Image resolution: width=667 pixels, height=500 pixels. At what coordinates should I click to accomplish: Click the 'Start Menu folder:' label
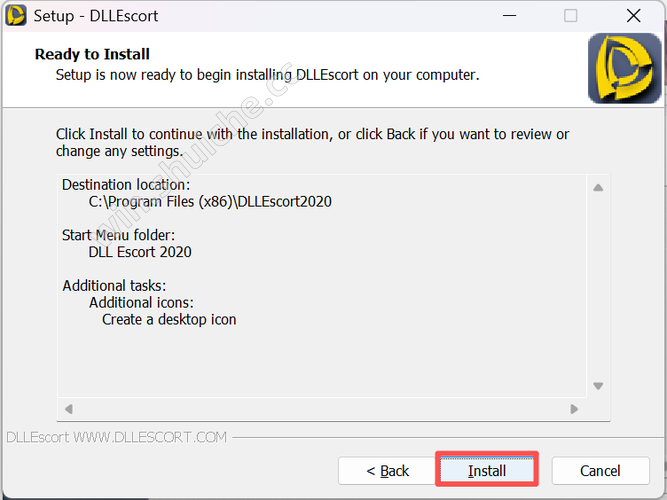118,235
